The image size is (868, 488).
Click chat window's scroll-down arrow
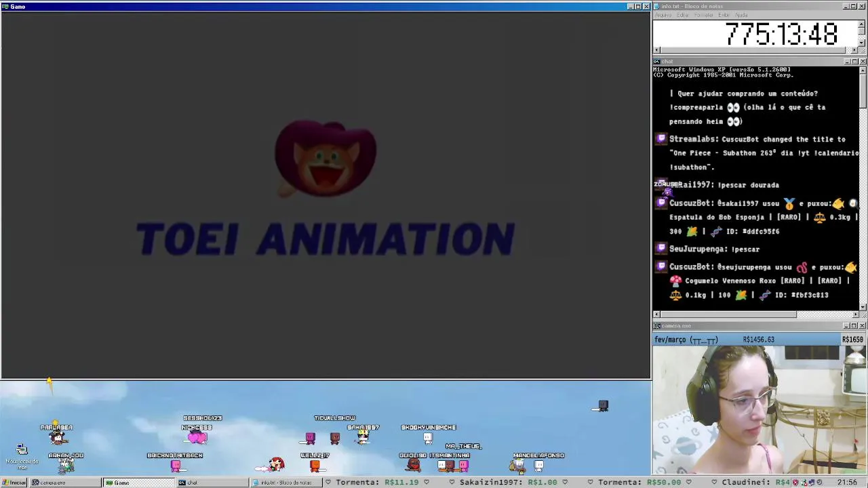tap(863, 306)
